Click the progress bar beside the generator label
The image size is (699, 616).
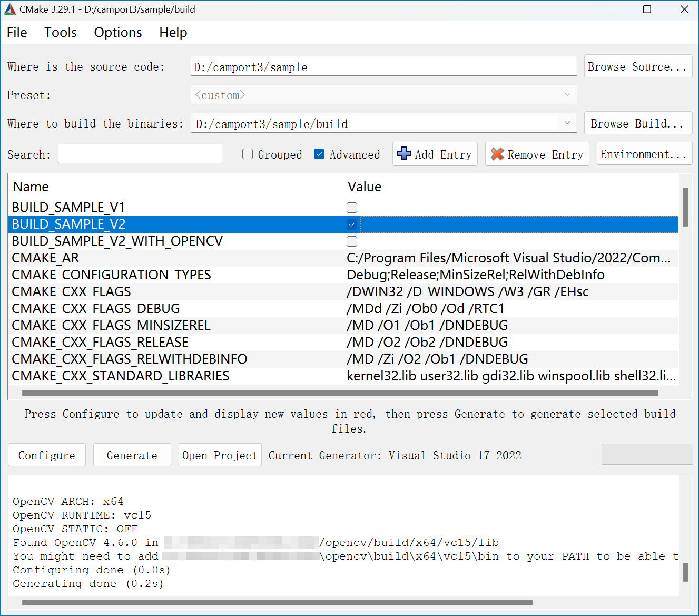tap(647, 454)
